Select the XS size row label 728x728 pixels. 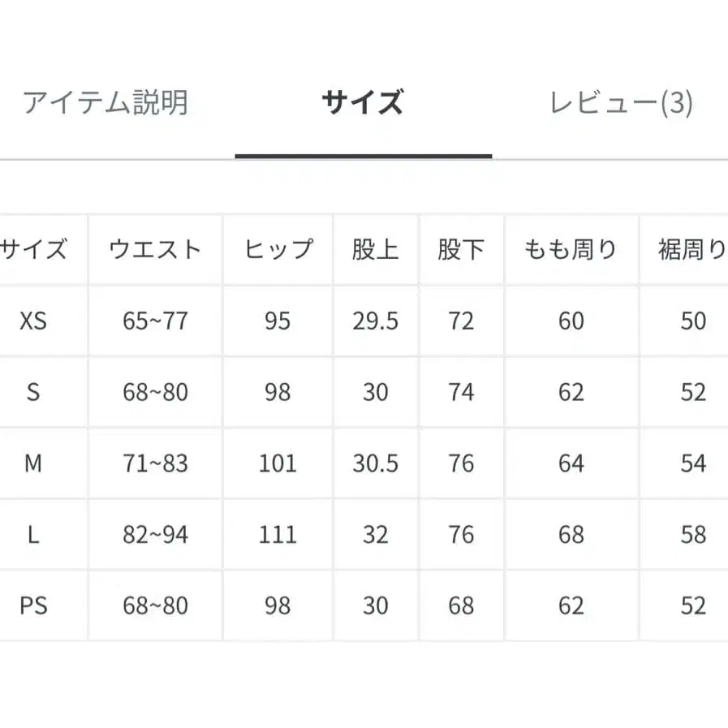tap(34, 321)
